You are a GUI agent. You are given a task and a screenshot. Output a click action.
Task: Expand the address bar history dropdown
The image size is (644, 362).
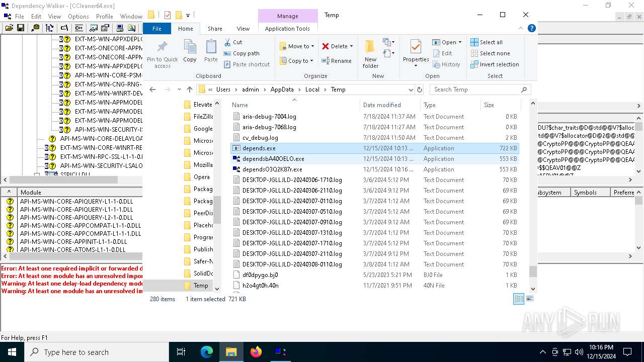(x=411, y=89)
